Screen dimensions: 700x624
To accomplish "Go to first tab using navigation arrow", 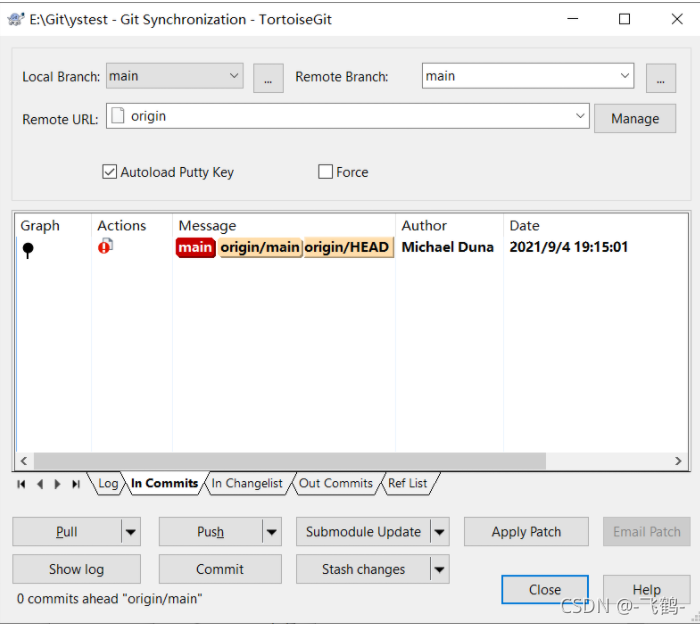I will tap(21, 484).
